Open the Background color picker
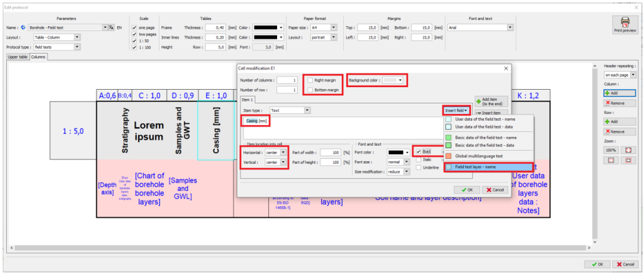The width and height of the screenshot is (644, 274). coord(394,80)
